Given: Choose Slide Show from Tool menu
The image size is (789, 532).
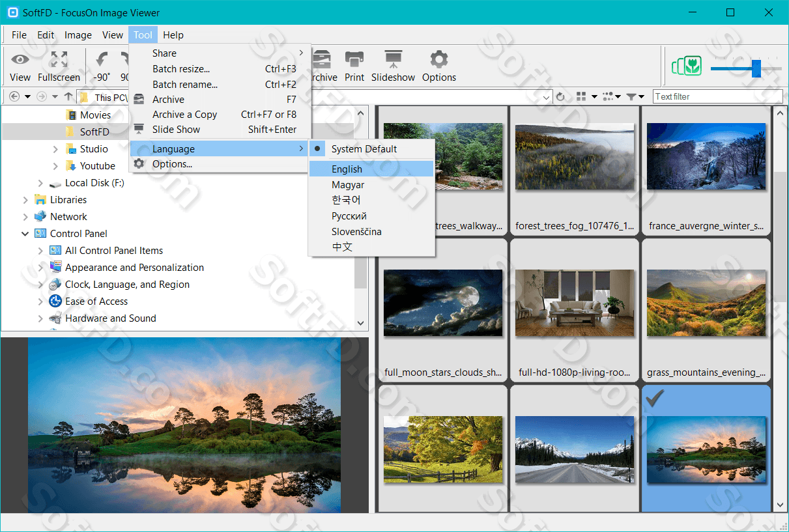Looking at the screenshot, I should pos(220,130).
